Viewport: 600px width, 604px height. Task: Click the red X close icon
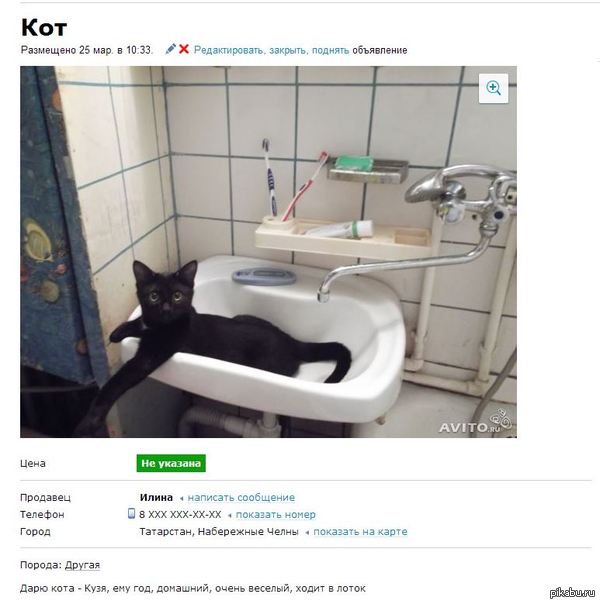point(184,49)
